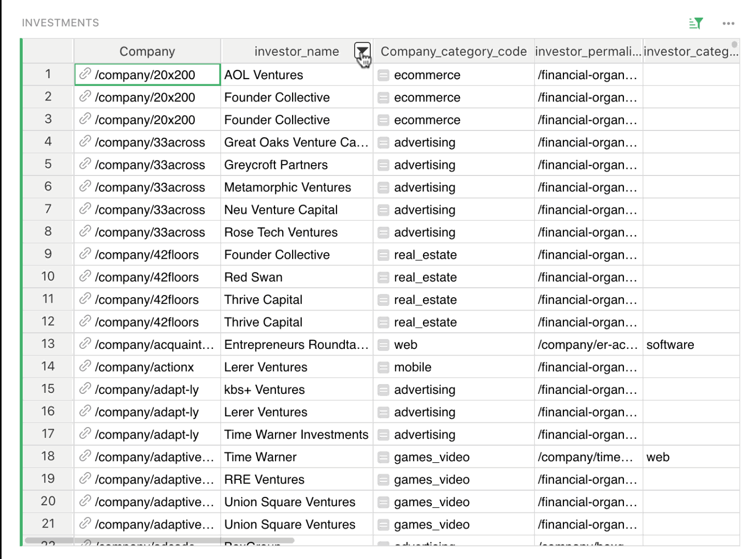The image size is (756, 559).
Task: Click link icon in row 1 Company cell
Action: 85,74
